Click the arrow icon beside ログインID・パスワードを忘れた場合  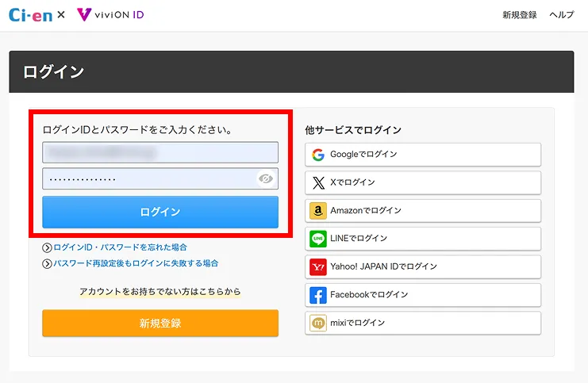(47, 247)
